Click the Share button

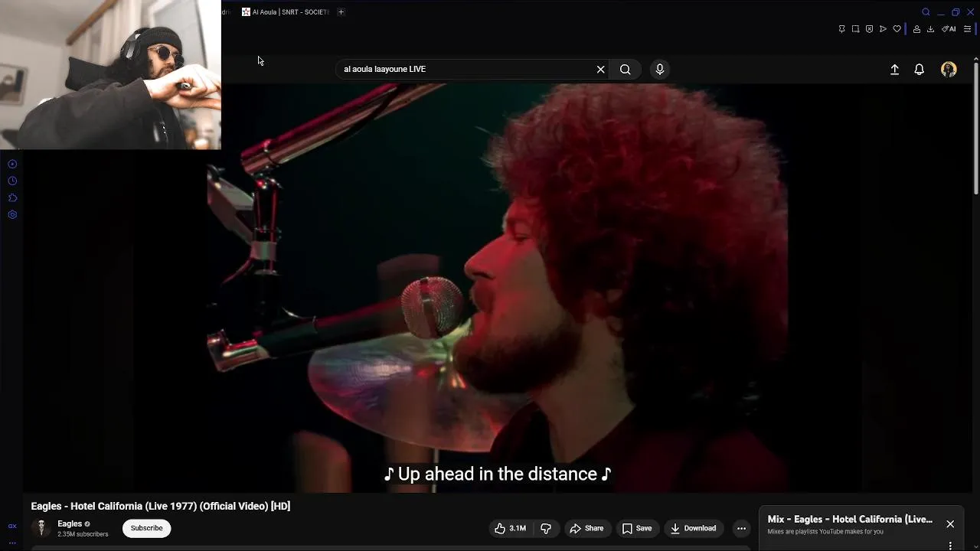coord(586,528)
